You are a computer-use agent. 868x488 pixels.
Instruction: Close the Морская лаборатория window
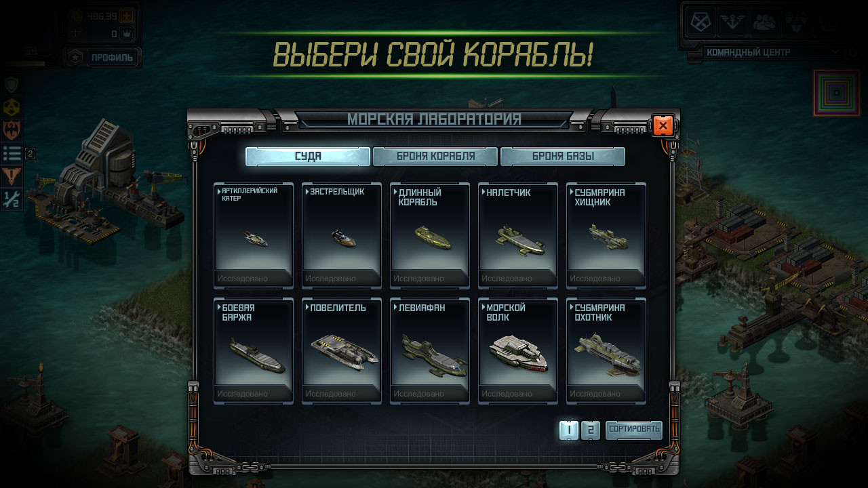(x=663, y=125)
